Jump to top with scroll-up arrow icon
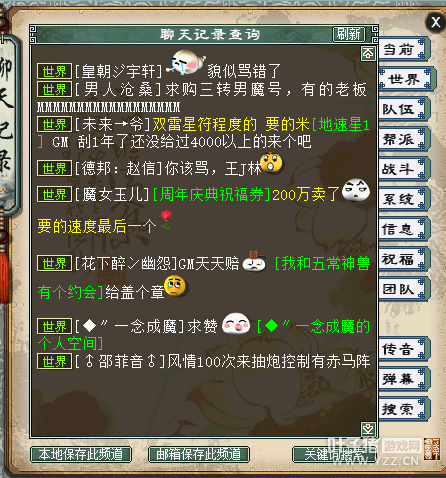 368,53
